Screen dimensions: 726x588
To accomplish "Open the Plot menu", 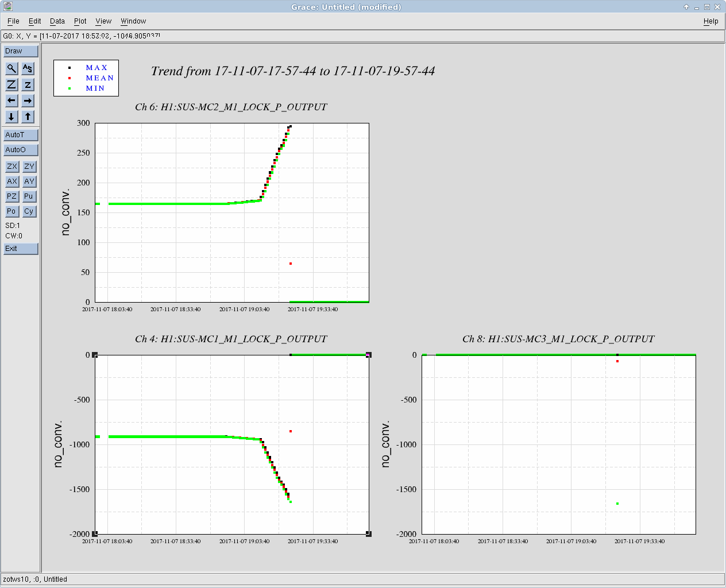I will pyautogui.click(x=80, y=21).
